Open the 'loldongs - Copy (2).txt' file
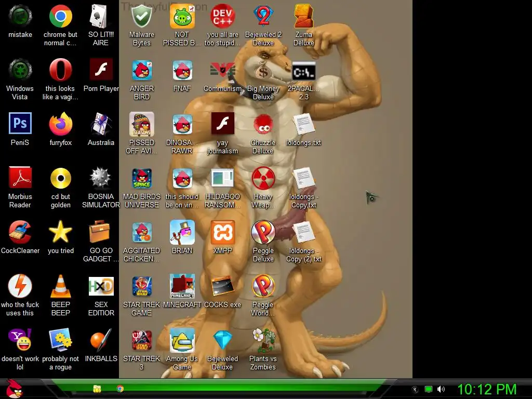The height and width of the screenshot is (399, 532). click(x=303, y=232)
